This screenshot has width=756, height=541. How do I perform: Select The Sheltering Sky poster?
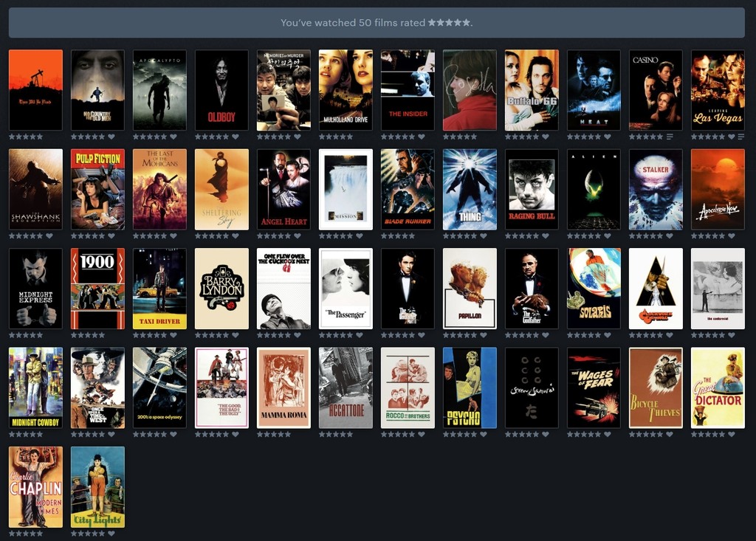(x=221, y=190)
